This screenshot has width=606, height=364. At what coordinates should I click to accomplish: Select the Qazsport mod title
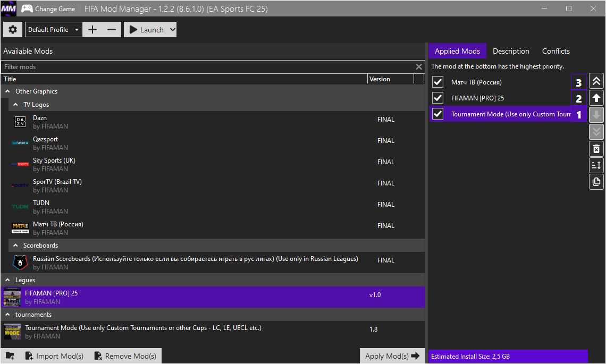45,139
